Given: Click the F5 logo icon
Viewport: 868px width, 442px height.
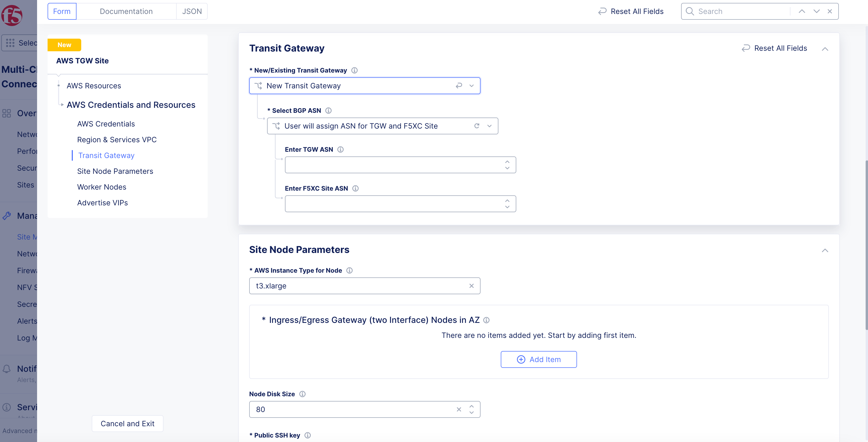Looking at the screenshot, I should coord(12,15).
